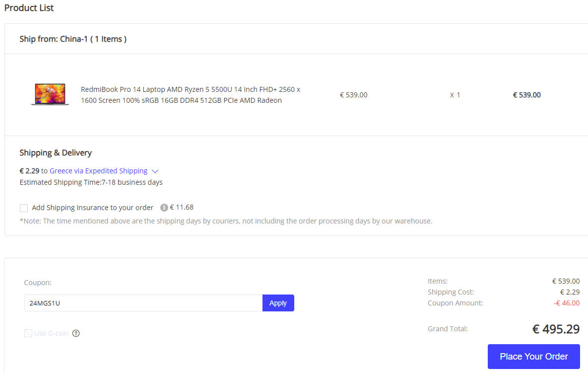Click the quantity X 1 text
588x372 pixels.
455,95
